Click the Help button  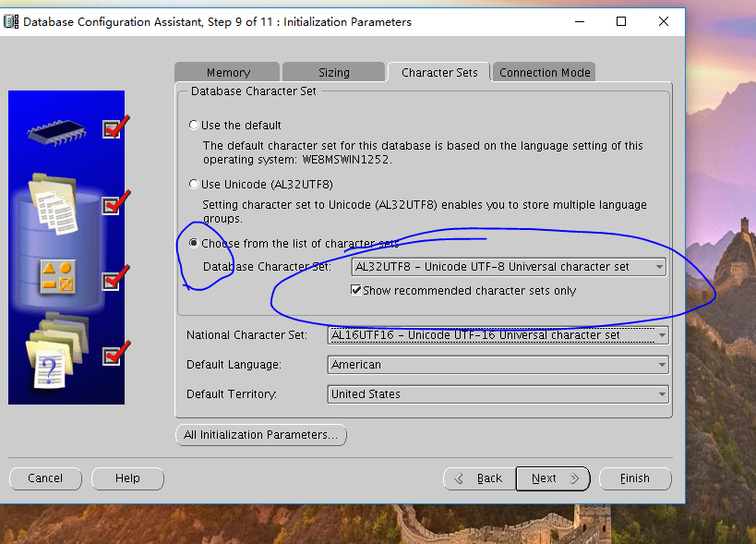click(x=127, y=478)
